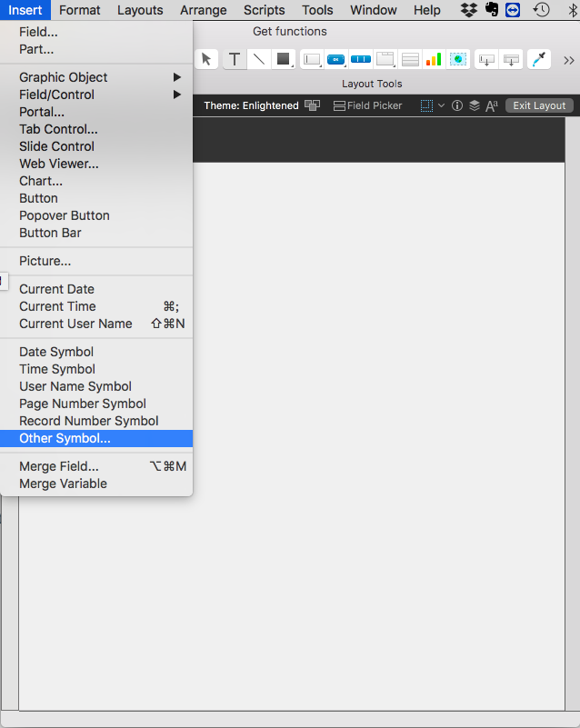Choose Field... from Insert menu
Image resolution: width=580 pixels, height=728 pixels.
pos(96,32)
